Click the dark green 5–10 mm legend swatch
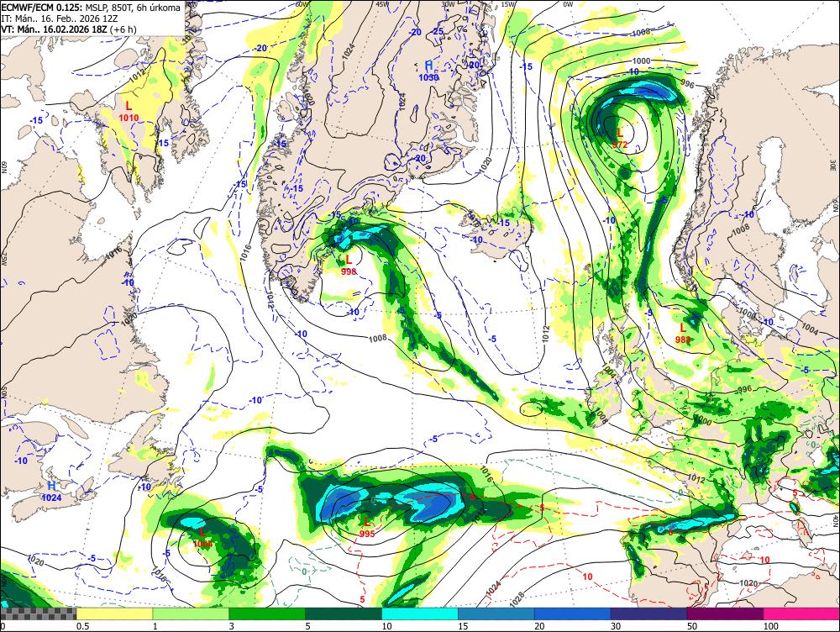The image size is (840, 632). pos(344,614)
